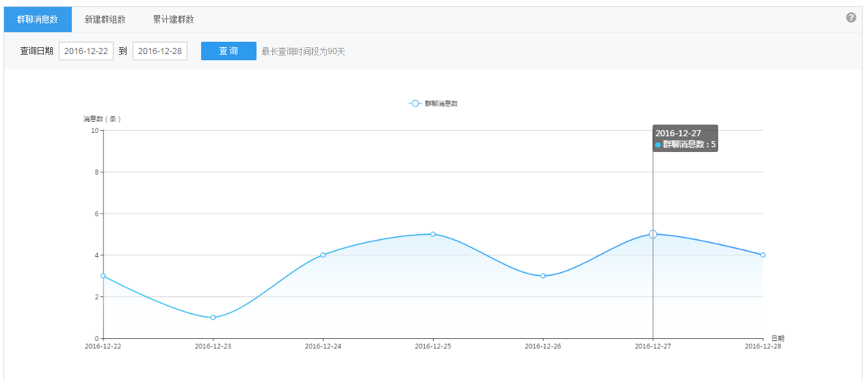Click the highlighted 2016-12-27 data point
This screenshot has width=868, height=380.
coord(653,234)
